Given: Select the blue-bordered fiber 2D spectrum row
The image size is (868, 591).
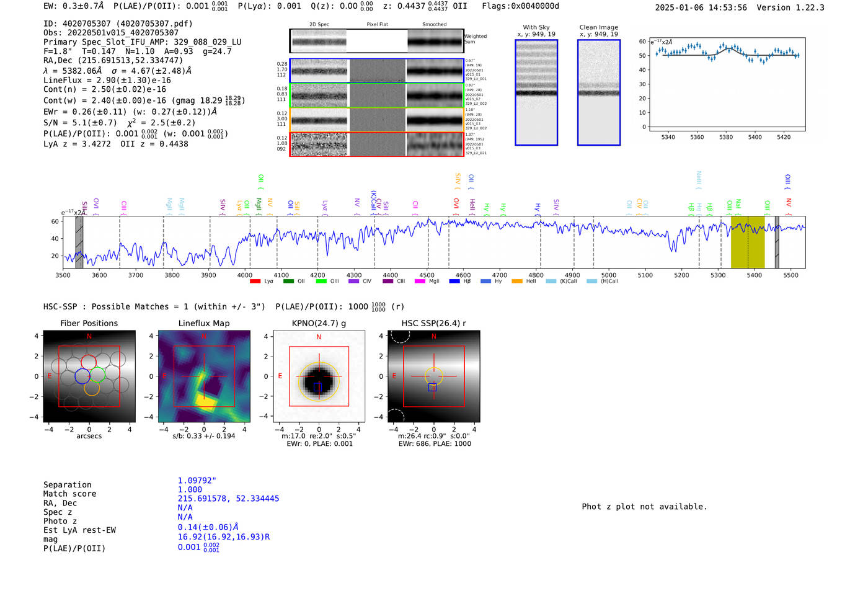Looking at the screenshot, I should pos(376,71).
